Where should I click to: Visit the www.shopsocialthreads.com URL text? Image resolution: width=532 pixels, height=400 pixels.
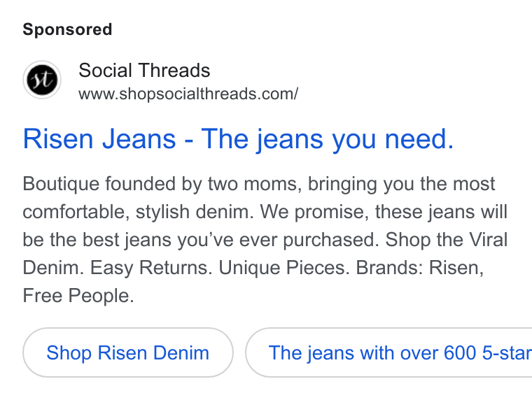click(x=188, y=94)
